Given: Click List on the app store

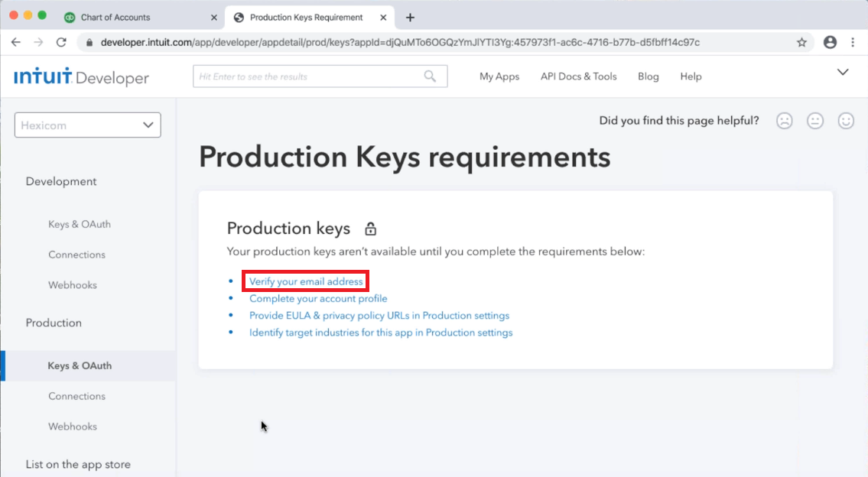Looking at the screenshot, I should (78, 464).
